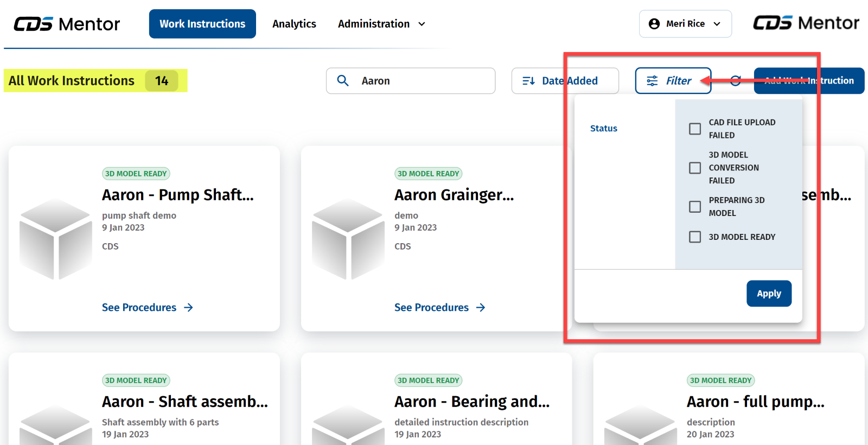868x445 pixels.
Task: Tick the PREPARING 3D MODEL checkbox
Action: [695, 207]
